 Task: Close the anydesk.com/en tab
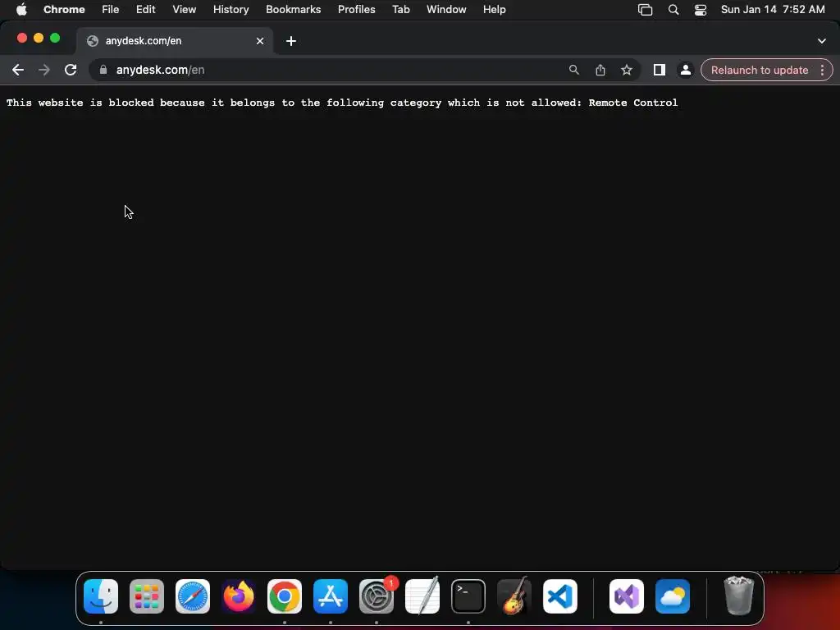pyautogui.click(x=260, y=41)
